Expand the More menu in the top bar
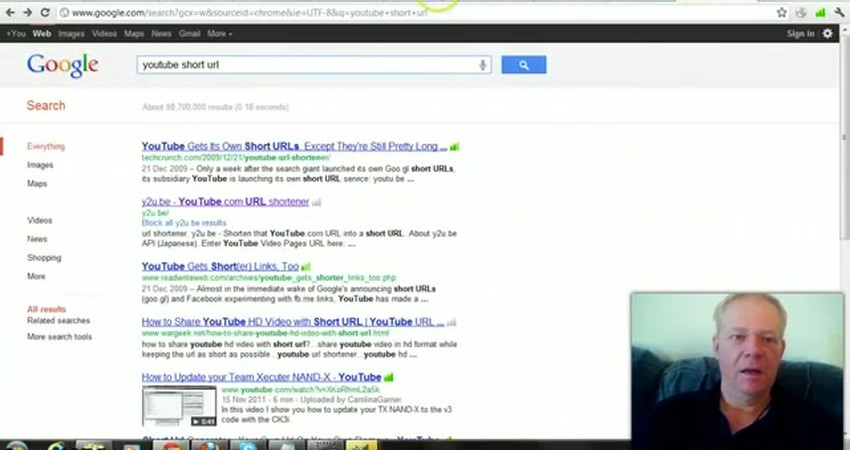Image resolution: width=850 pixels, height=450 pixels. (x=219, y=34)
